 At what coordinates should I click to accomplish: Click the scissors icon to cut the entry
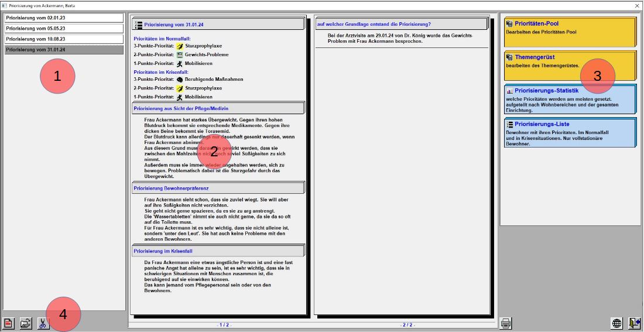point(43,323)
